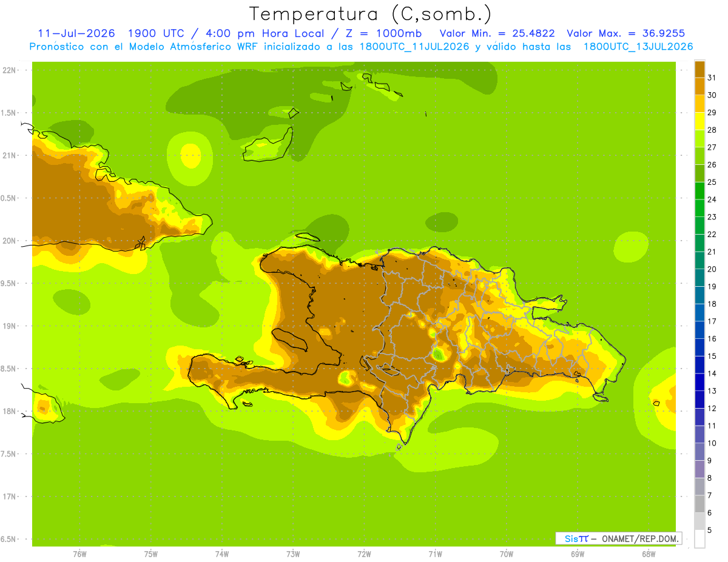Click latitude label '18N'
Viewport: 728px width, 562px height.
10,412
